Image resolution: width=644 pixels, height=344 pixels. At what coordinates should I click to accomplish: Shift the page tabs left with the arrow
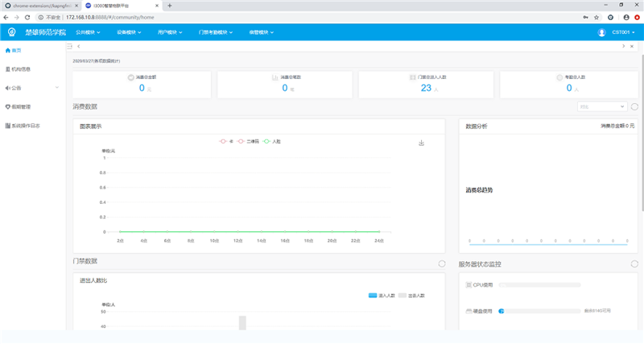pyautogui.click(x=78, y=46)
